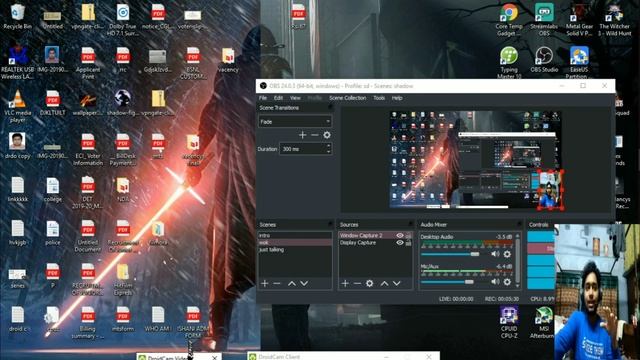
Task: Open the View menu in OBS
Action: [295, 98]
